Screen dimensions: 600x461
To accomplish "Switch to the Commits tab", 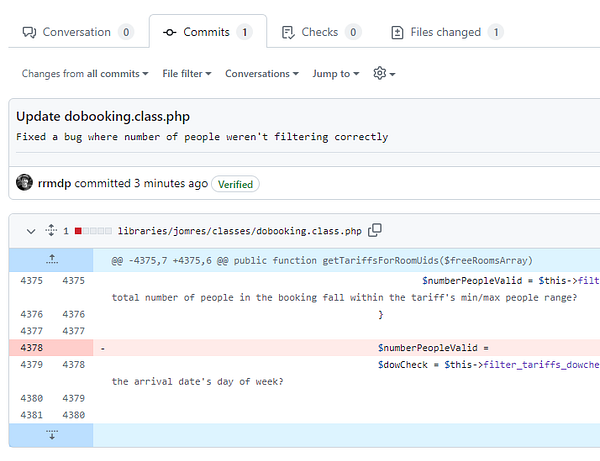I will (207, 32).
